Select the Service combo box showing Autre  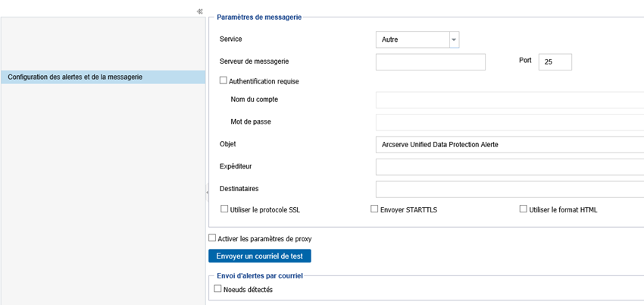[417, 40]
